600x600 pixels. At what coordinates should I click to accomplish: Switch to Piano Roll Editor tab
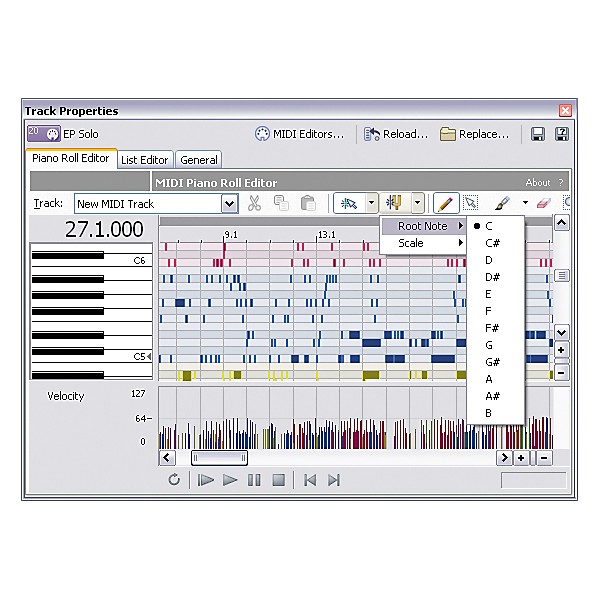point(71,158)
